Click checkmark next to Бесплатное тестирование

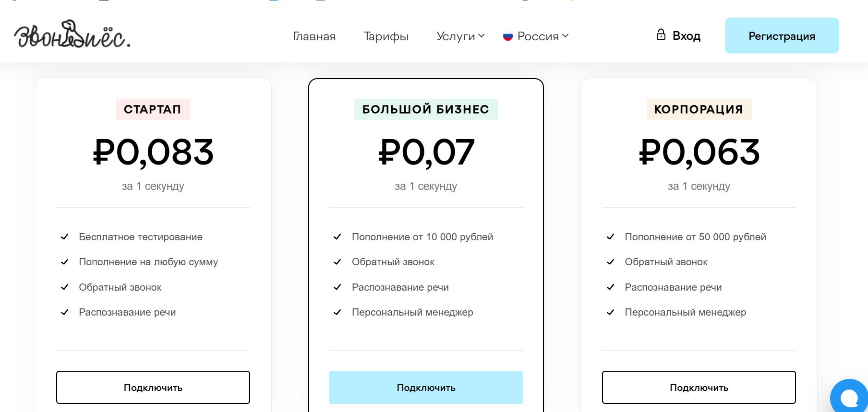[x=65, y=237]
